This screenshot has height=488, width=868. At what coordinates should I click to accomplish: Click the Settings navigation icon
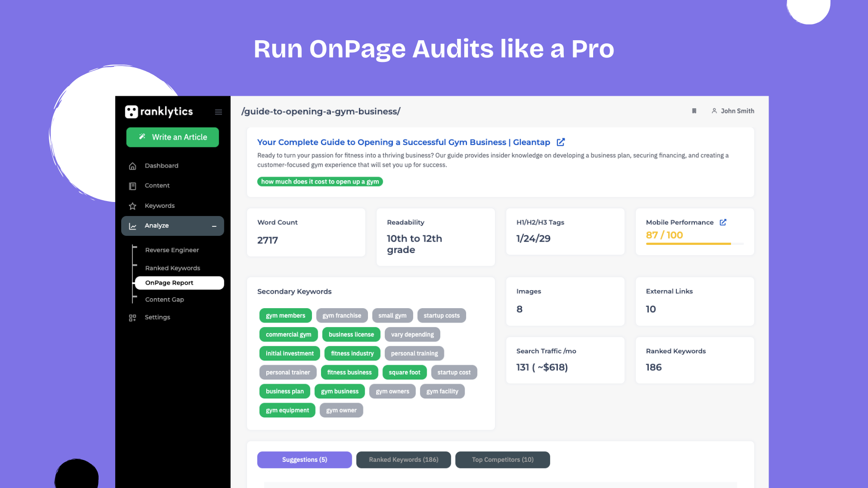132,317
